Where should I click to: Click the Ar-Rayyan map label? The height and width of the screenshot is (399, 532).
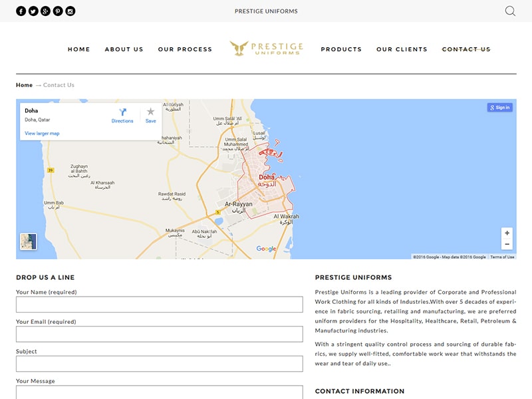tap(239, 207)
